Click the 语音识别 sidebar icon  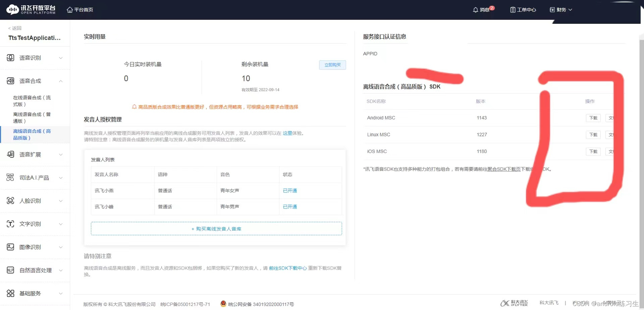point(10,58)
